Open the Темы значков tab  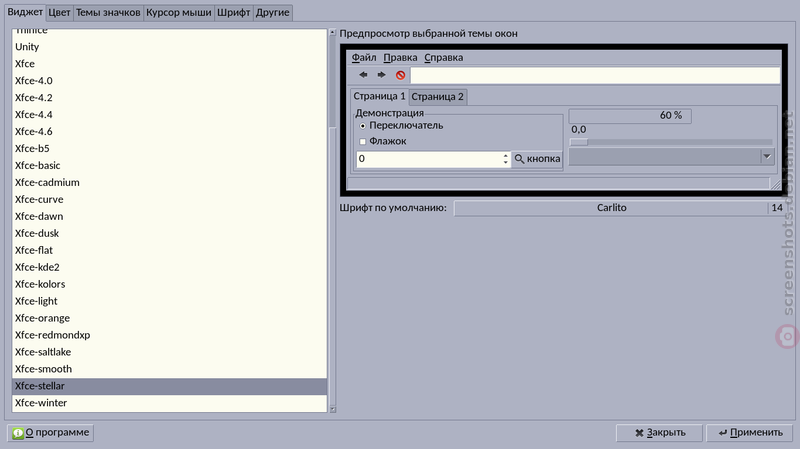(108, 12)
